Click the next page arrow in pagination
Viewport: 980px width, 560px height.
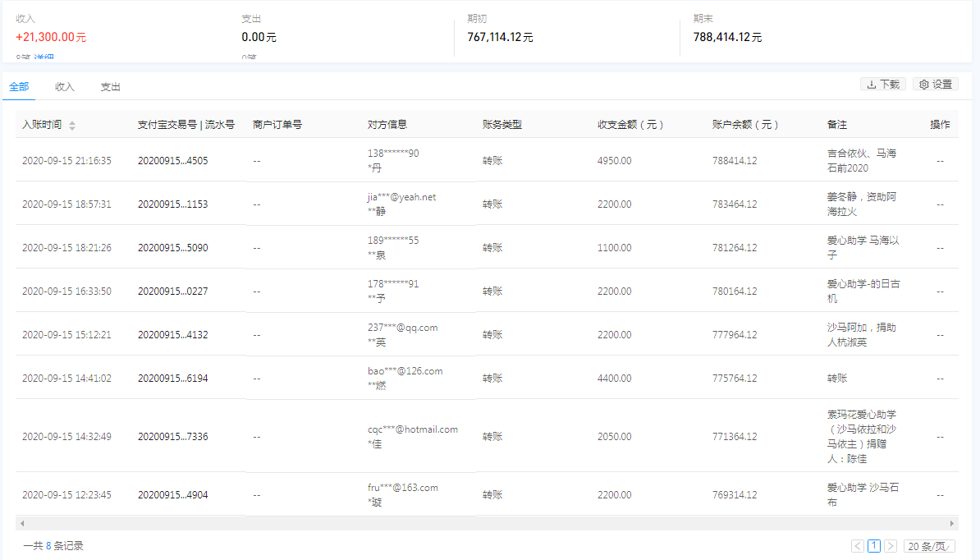(x=891, y=545)
